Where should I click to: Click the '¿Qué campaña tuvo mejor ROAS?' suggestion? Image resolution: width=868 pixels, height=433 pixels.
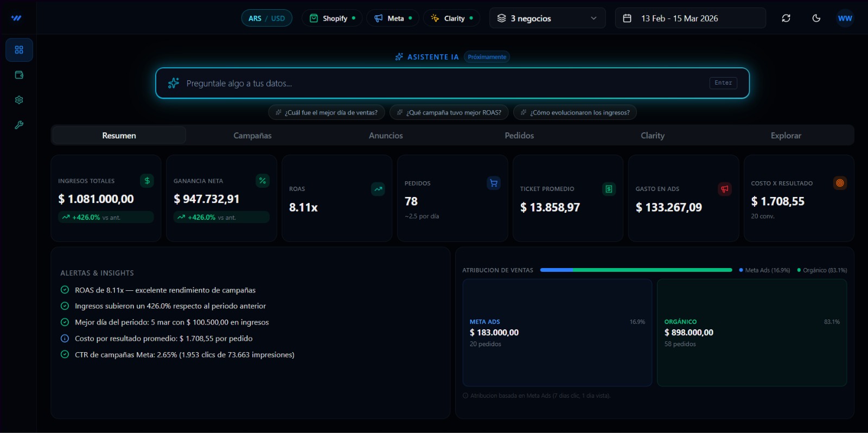[x=449, y=112]
